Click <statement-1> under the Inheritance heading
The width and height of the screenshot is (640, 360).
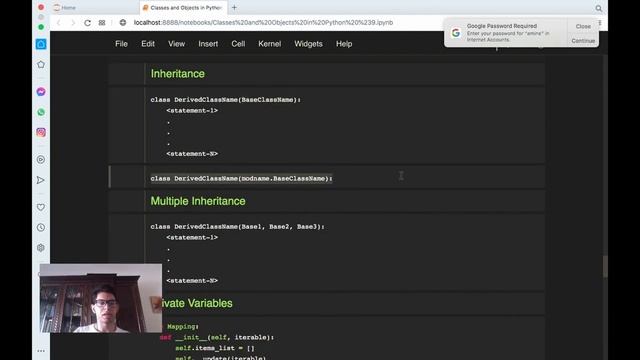coord(192,111)
